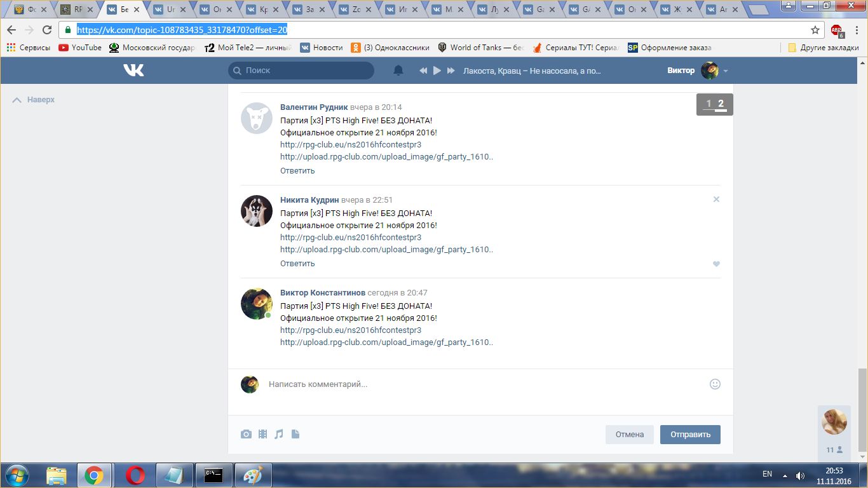The height and width of the screenshot is (488, 868).
Task: Switch to the 'RF' browser tab
Action: (x=76, y=10)
